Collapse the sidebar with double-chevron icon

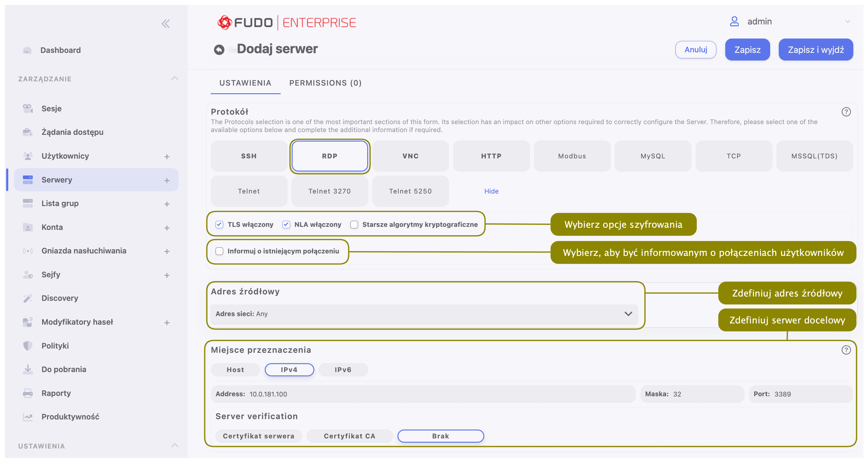[x=165, y=24]
